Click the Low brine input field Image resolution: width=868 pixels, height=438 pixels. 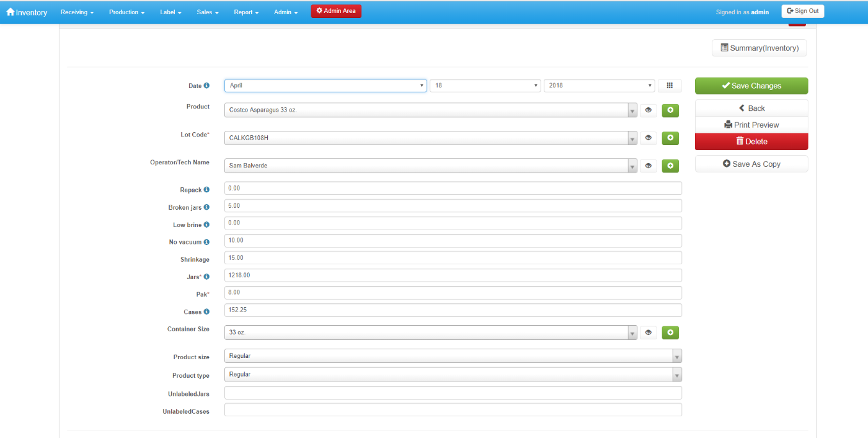453,223
